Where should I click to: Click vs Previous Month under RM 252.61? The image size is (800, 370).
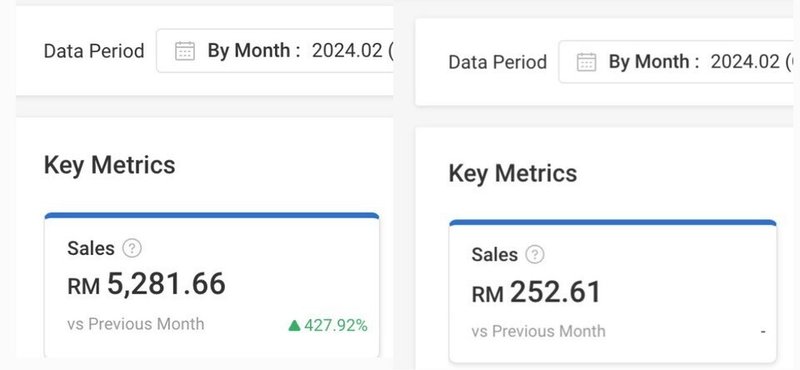(538, 331)
